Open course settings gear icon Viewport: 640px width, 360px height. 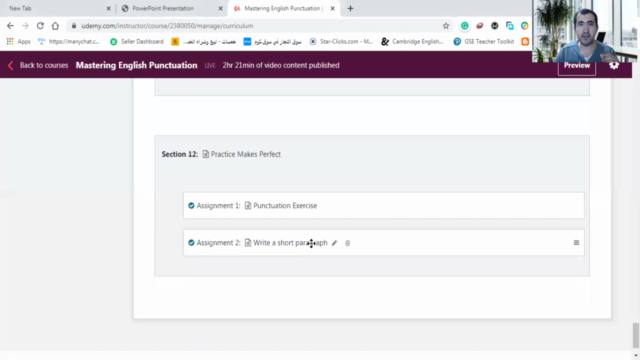[613, 66]
